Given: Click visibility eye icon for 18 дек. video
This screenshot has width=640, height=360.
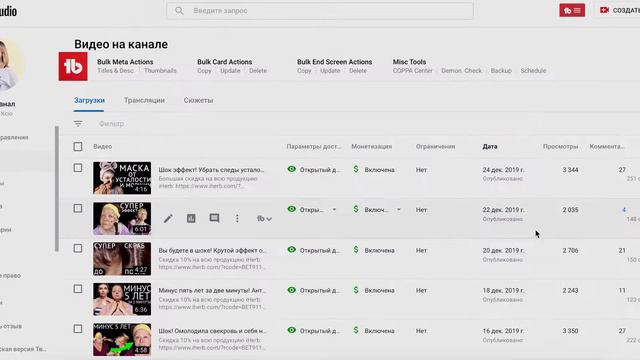Looking at the screenshot, I should pyautogui.click(x=291, y=290).
